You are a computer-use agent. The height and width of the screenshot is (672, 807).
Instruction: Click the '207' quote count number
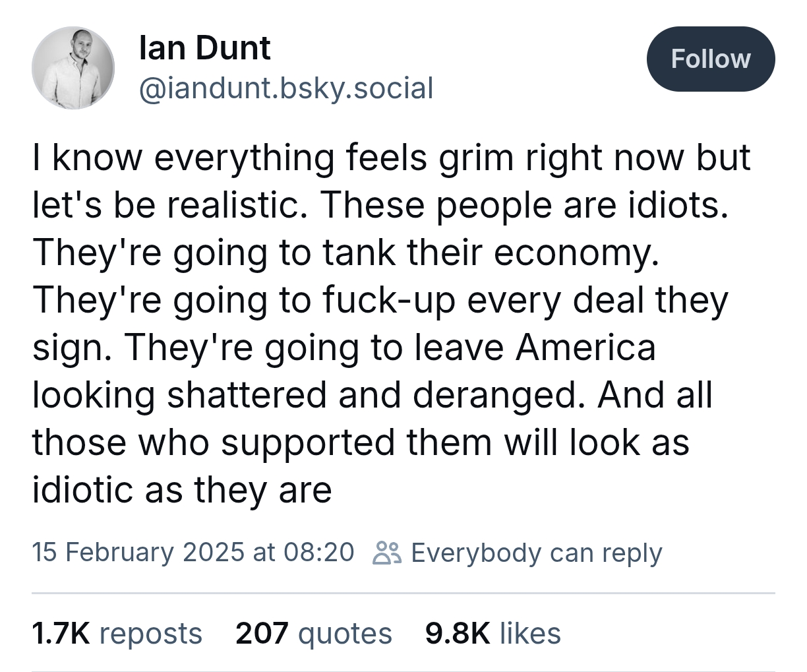click(262, 634)
